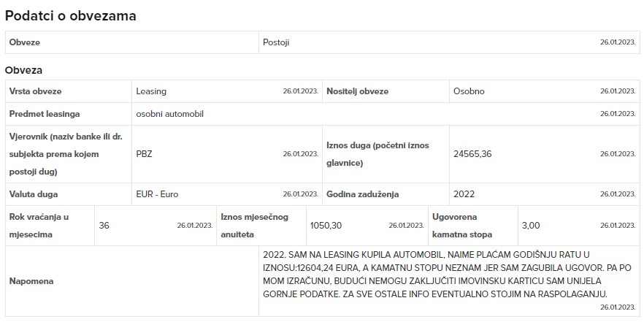Click the 'Osobno' value for Nositelj obveze
644x333 pixels.
point(469,91)
